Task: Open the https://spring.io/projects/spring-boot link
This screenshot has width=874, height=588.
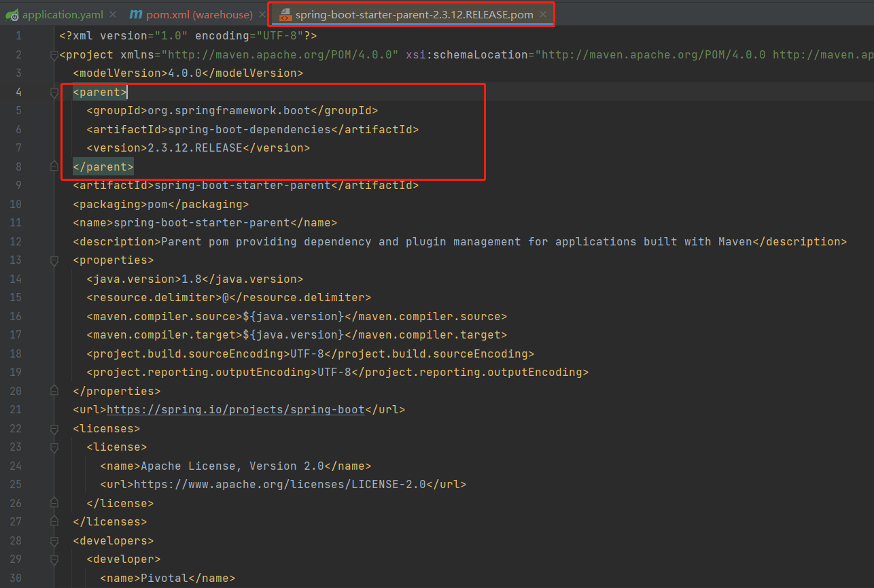Action: click(x=236, y=409)
